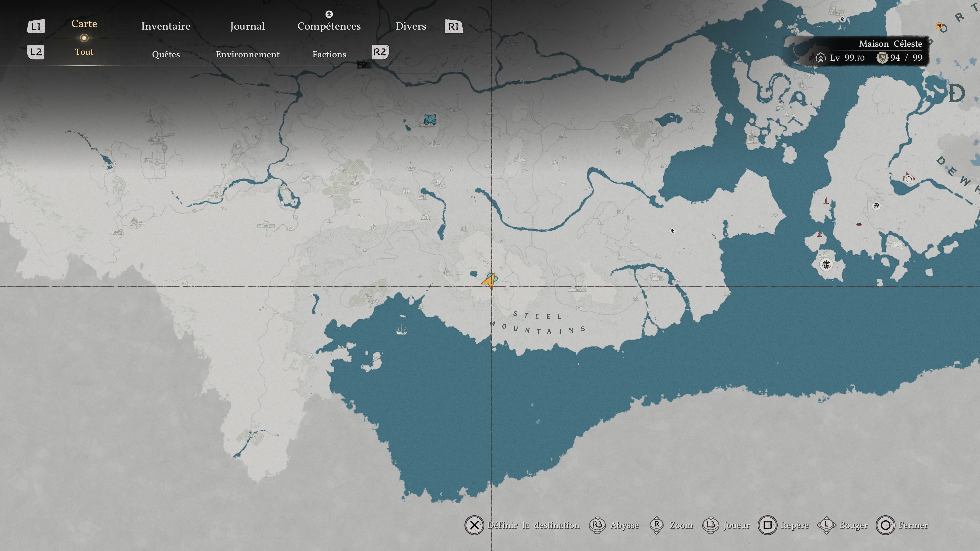Show the Factions map filter
The image size is (980, 551).
329,54
